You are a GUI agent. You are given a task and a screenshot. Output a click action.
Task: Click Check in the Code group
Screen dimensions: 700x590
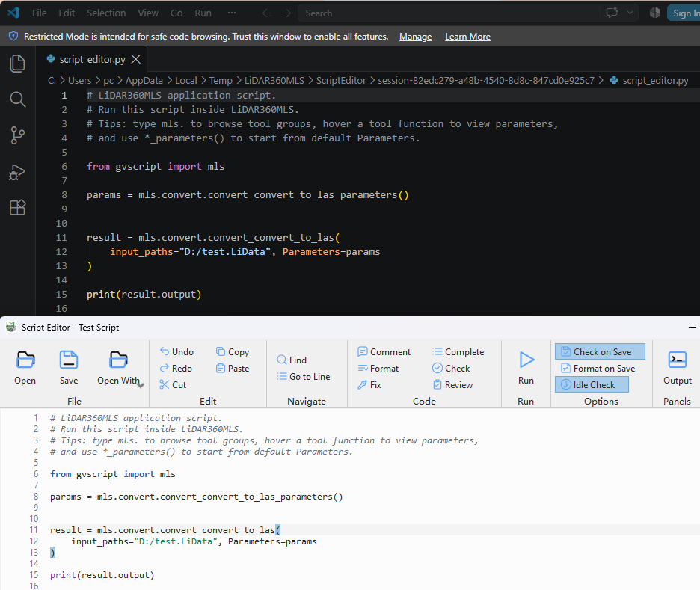click(451, 368)
